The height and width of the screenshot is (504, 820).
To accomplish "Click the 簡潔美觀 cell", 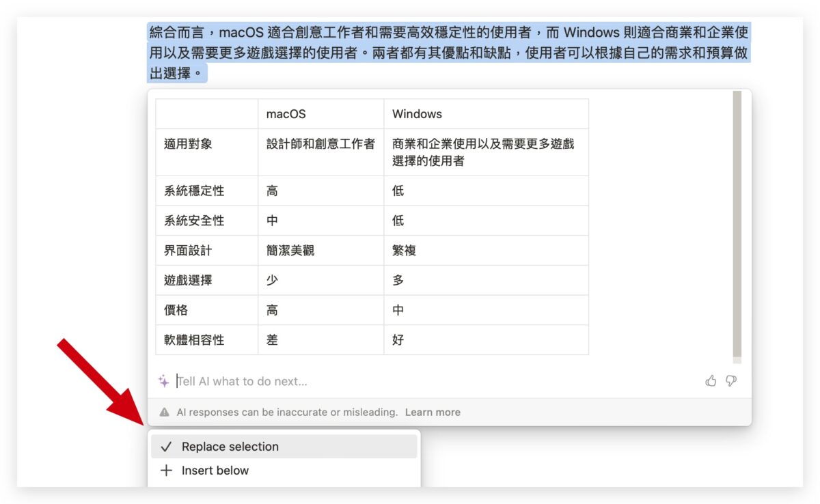I will [x=321, y=251].
